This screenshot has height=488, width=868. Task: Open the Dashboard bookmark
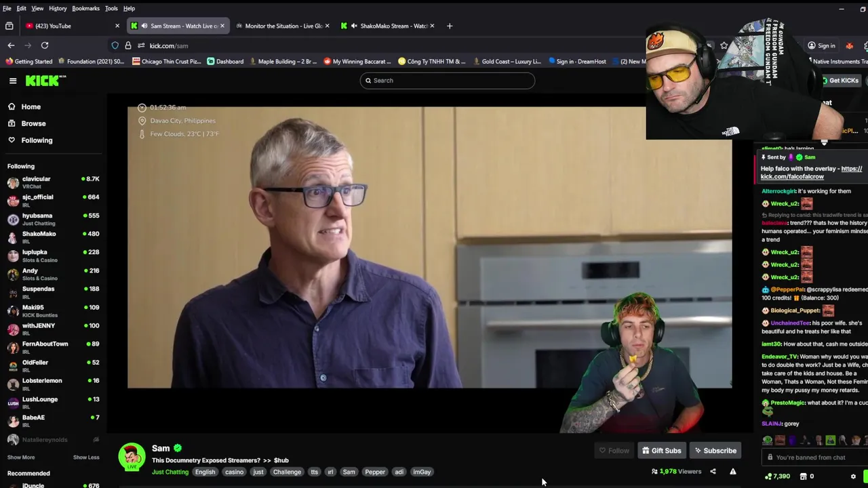click(224, 62)
